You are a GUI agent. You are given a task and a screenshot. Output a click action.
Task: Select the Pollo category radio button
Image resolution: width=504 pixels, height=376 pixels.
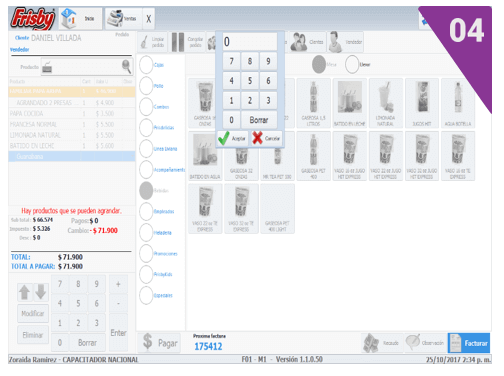pyautogui.click(x=146, y=86)
